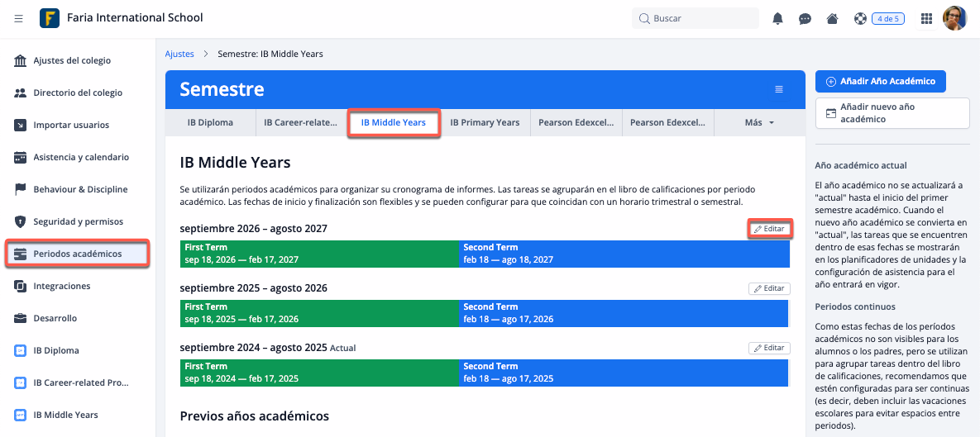Click the Faria school logo
The image size is (980, 437).
(x=50, y=18)
